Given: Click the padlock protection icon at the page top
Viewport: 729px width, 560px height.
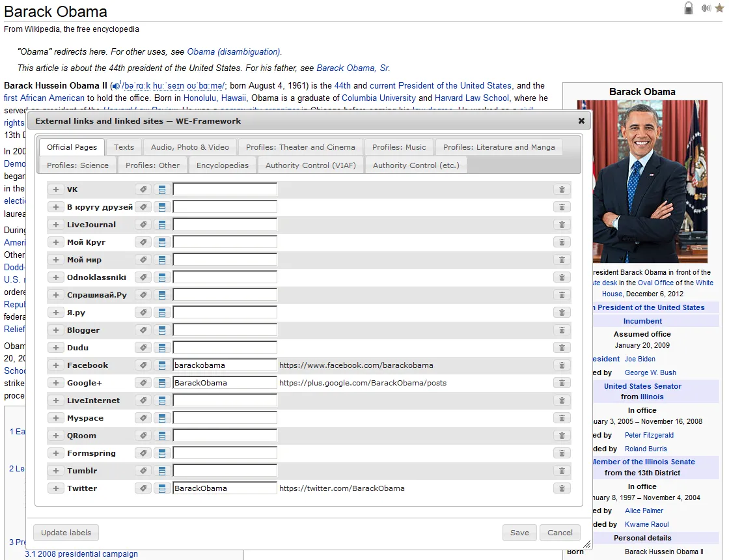Looking at the screenshot, I should point(689,8).
